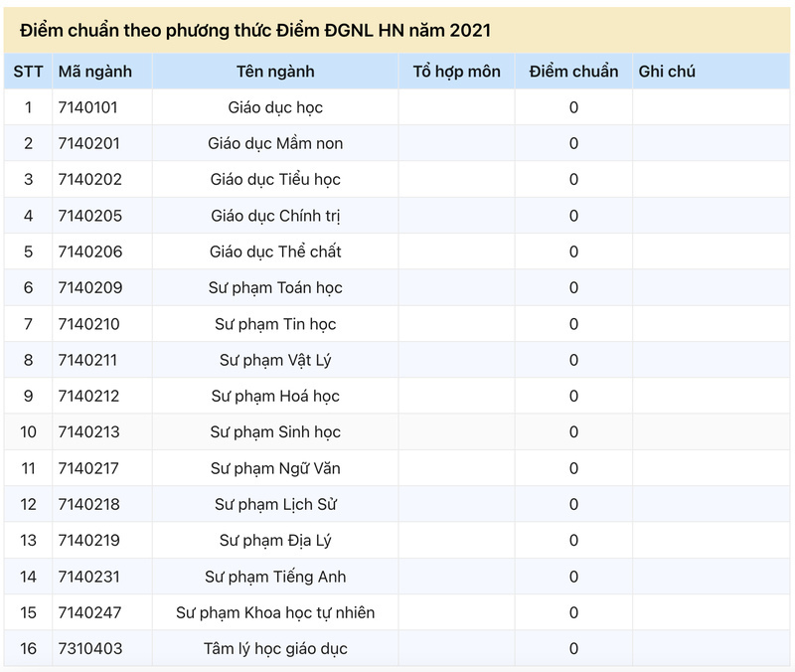
Task: Click the Mã ngành column header
Action: point(95,72)
